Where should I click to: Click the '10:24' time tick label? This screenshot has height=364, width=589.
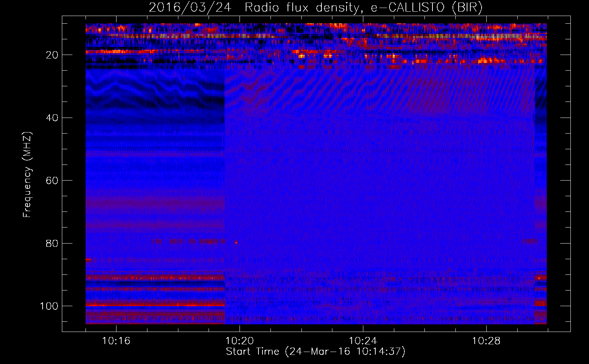coord(363,341)
